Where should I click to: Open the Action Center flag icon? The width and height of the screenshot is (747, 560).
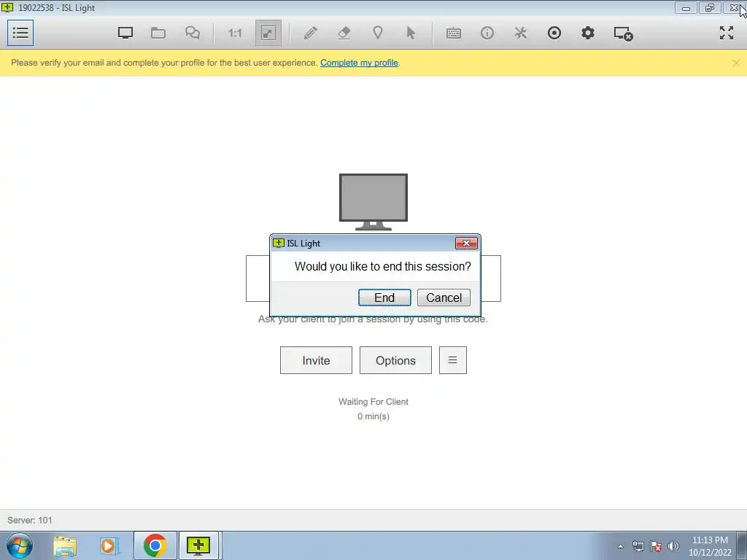656,546
